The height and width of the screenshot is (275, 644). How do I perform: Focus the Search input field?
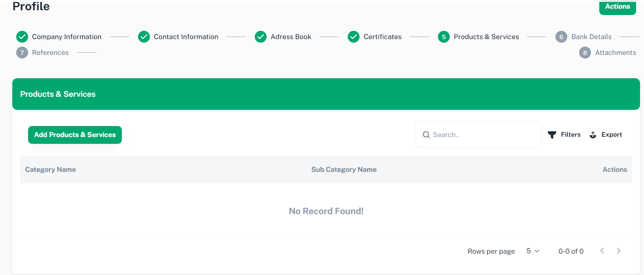(483, 135)
